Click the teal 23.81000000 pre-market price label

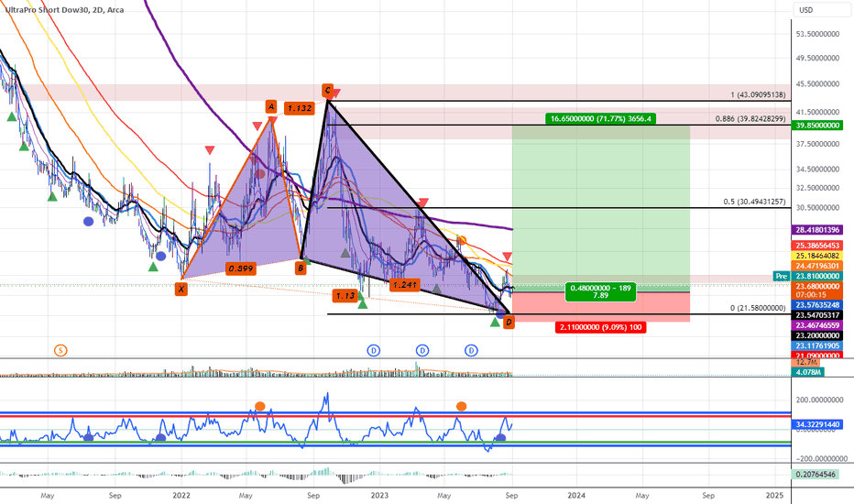pyautogui.click(x=817, y=276)
